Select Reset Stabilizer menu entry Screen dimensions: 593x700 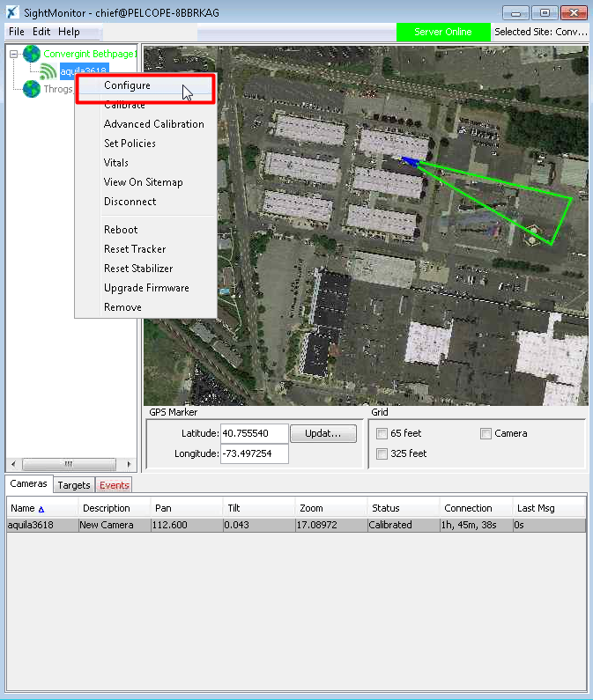pyautogui.click(x=145, y=269)
